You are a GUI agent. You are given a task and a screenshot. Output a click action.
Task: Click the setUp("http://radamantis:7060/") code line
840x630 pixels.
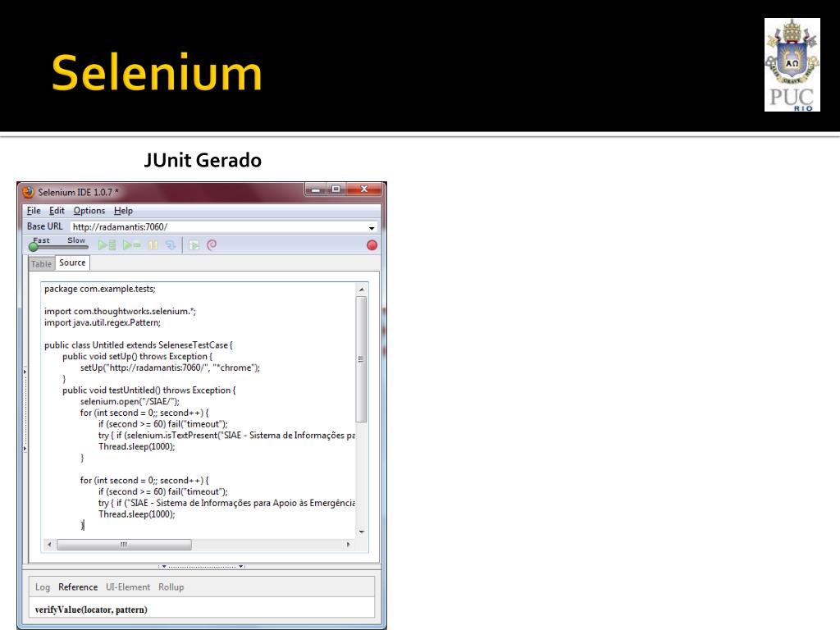[x=171, y=367]
